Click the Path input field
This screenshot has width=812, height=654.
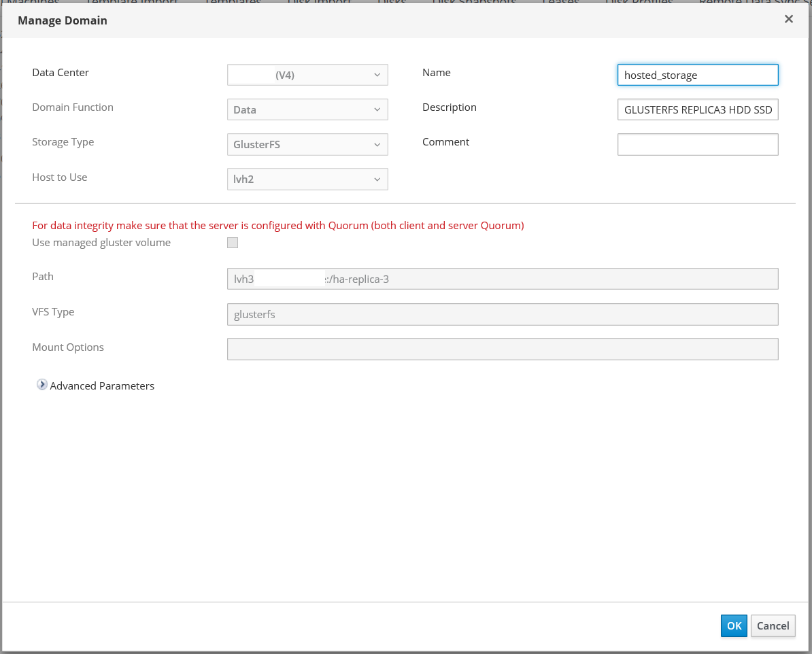pos(502,279)
